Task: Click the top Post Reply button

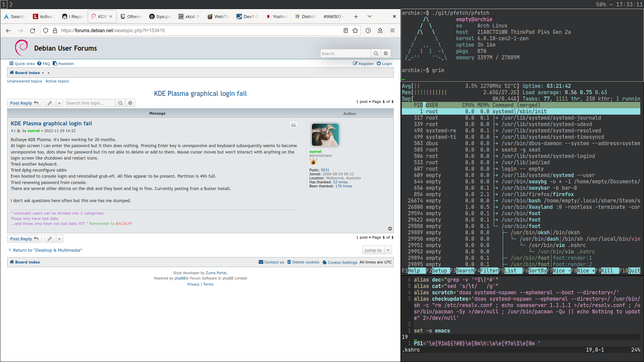Action: (x=24, y=103)
